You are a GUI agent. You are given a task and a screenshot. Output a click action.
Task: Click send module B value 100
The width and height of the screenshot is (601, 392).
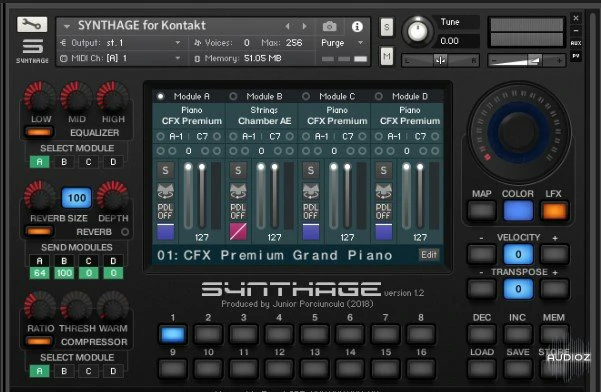click(x=64, y=273)
